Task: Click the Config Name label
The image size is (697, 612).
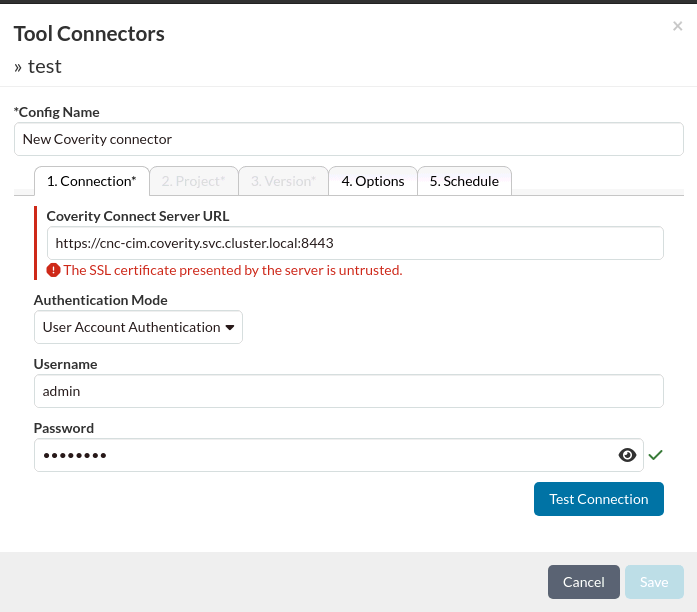Action: click(x=57, y=112)
